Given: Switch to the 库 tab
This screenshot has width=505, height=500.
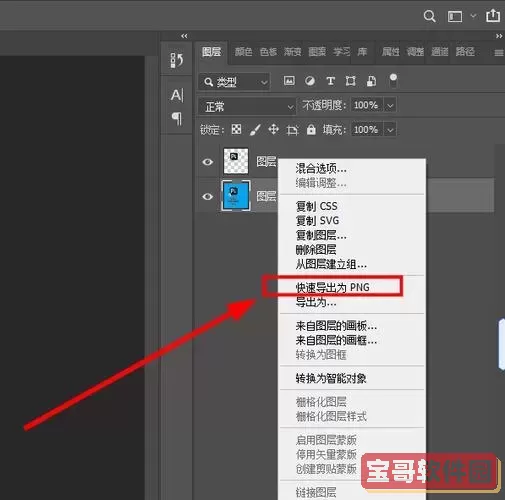Looking at the screenshot, I should [x=362, y=52].
